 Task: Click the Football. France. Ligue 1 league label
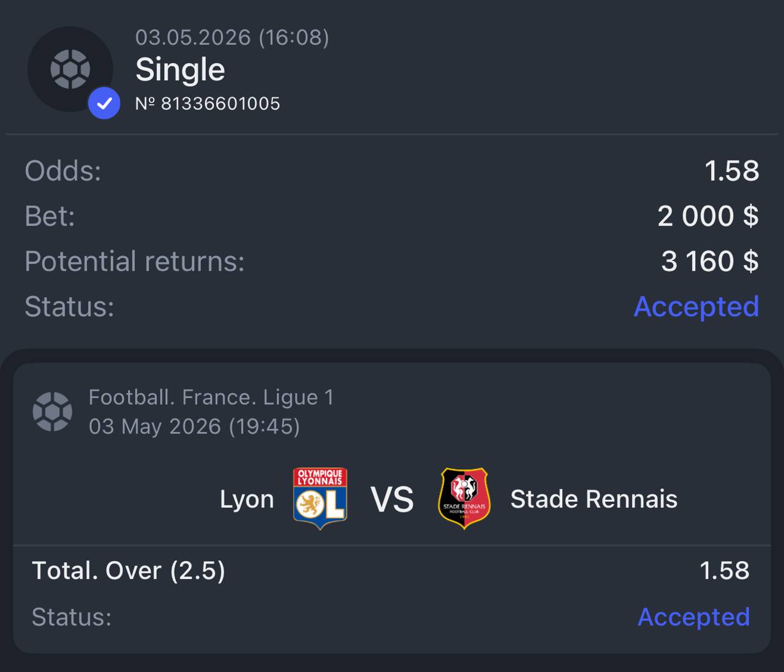point(211,398)
